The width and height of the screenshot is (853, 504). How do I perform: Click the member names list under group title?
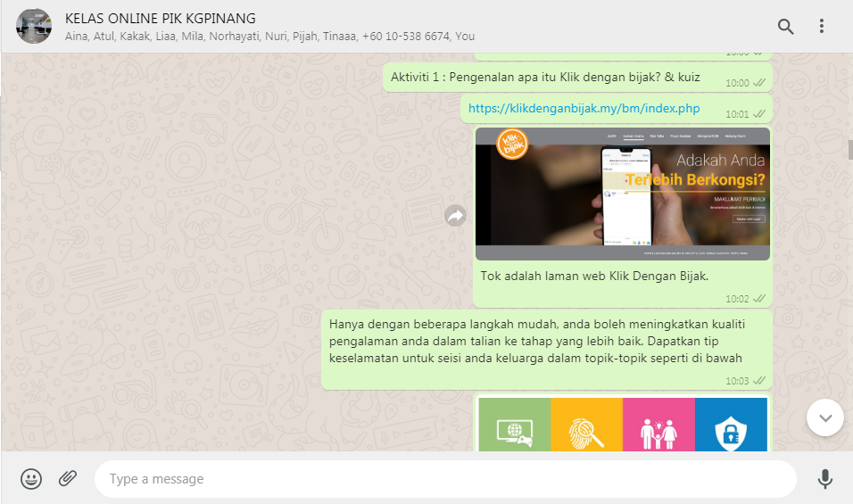269,37
